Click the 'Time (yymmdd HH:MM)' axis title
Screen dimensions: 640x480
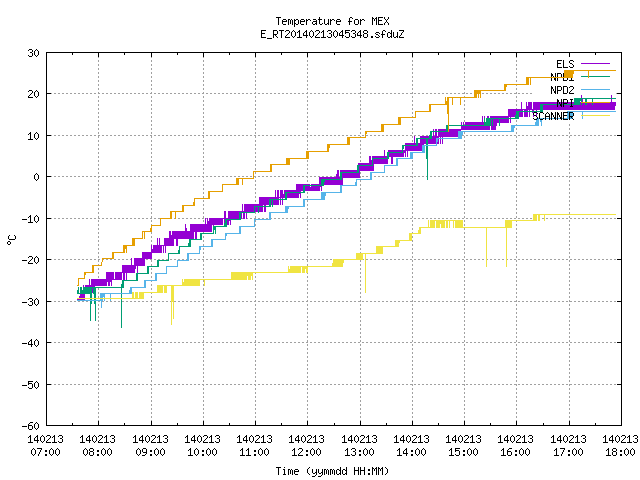coord(332,471)
